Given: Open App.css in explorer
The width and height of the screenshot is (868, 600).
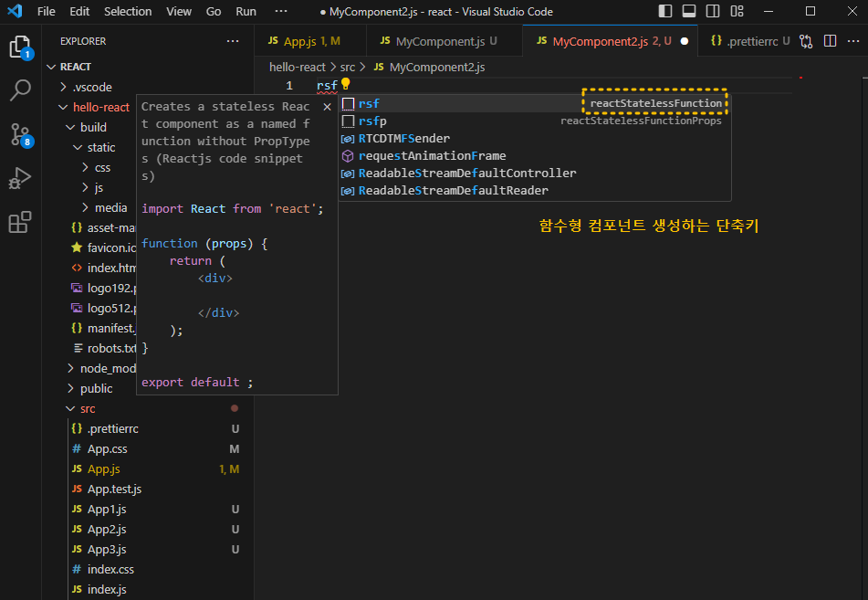Looking at the screenshot, I should pos(150,448).
